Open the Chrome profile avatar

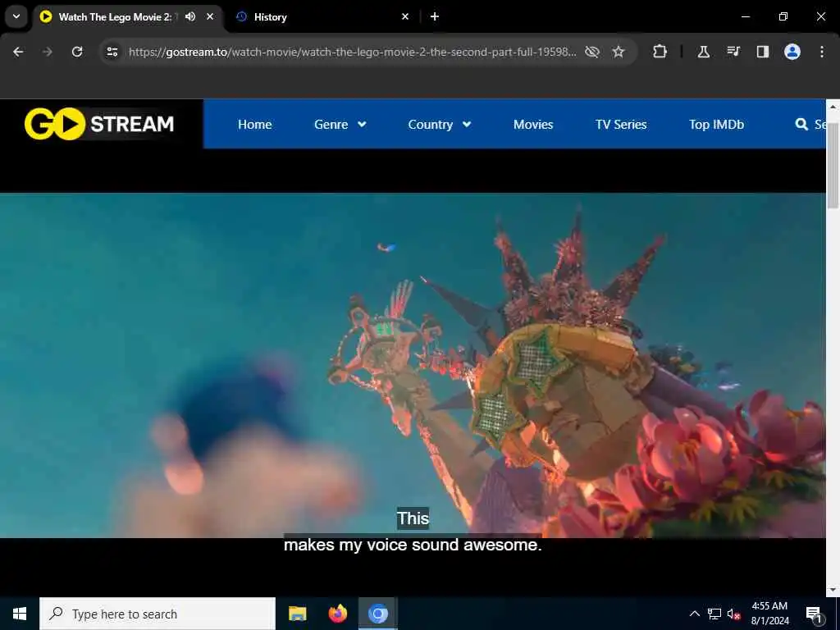pos(792,52)
